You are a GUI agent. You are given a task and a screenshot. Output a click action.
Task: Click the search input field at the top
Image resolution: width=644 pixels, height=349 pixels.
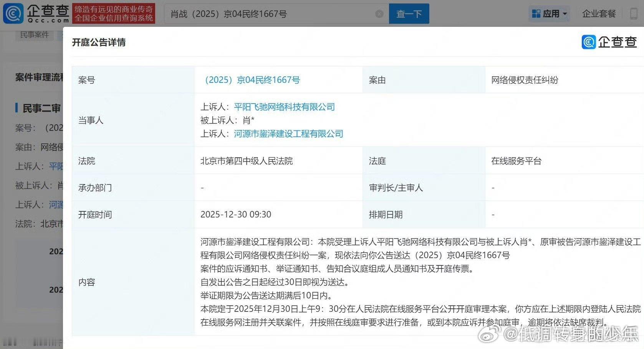pos(269,14)
